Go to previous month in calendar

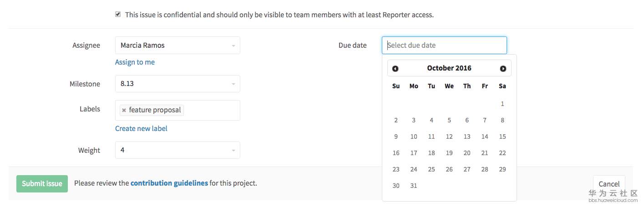[395, 69]
